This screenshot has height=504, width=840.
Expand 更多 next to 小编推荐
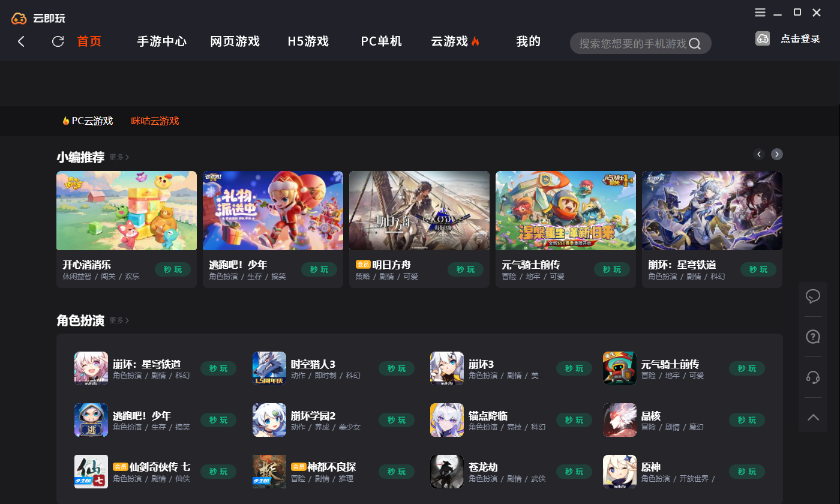pos(119,157)
